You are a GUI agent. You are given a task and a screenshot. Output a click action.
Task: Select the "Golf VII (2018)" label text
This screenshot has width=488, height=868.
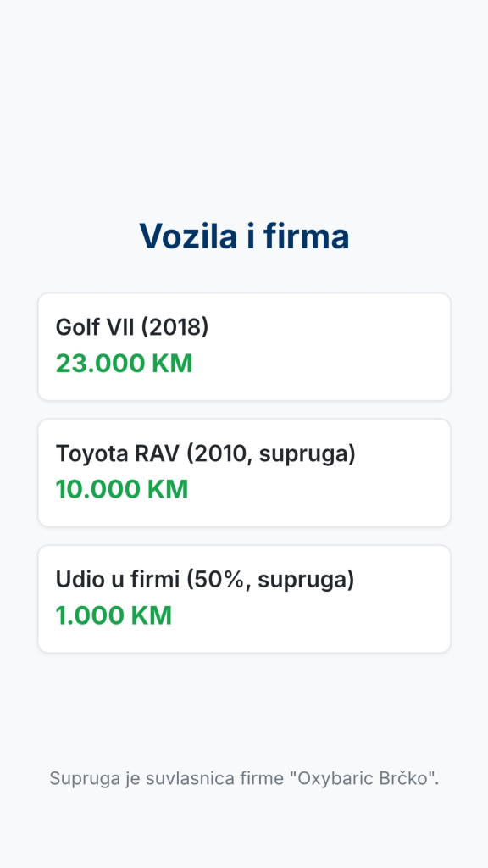(132, 327)
